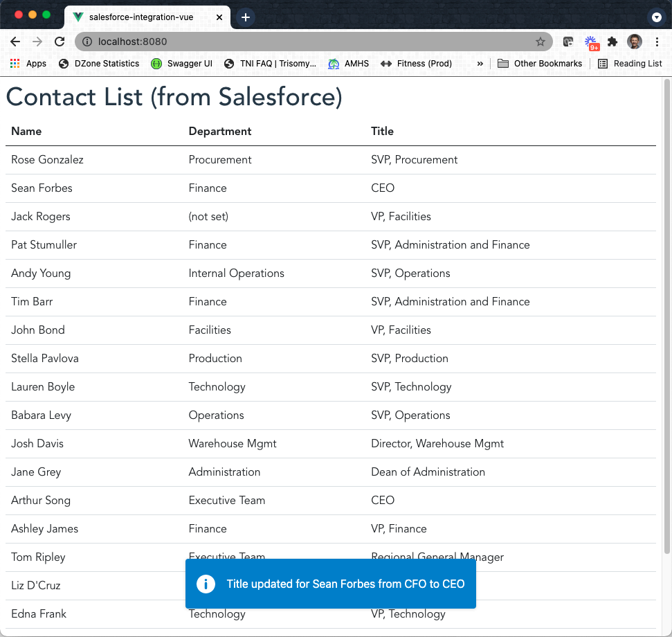Click the user profile avatar icon
Viewport: 672px width, 637px height.
point(634,42)
